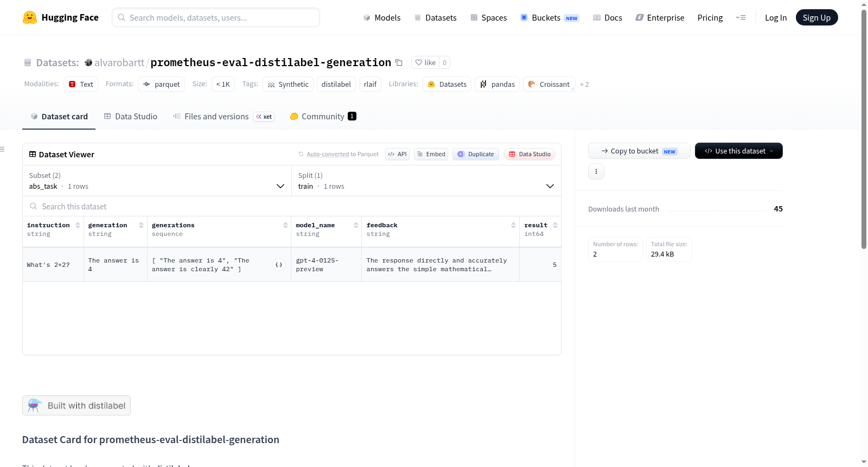868x467 pixels.
Task: Click the magnifier icon in dataset search
Action: pyautogui.click(x=34, y=206)
